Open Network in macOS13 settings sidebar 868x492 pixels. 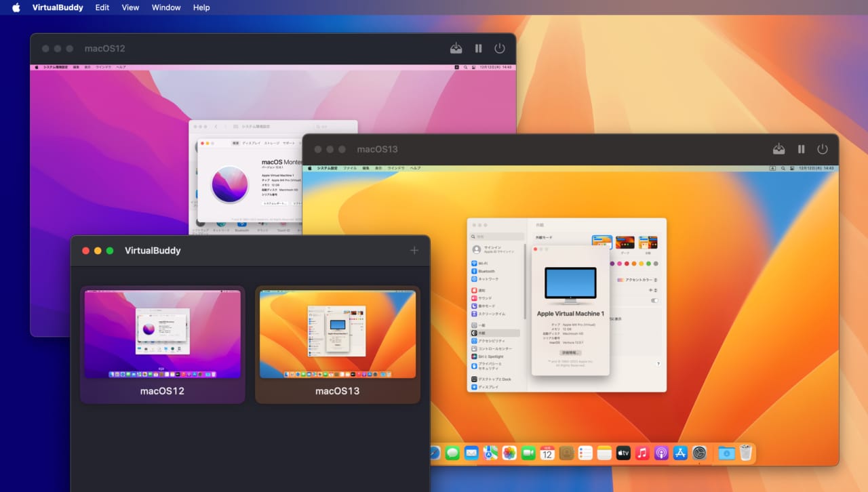click(494, 279)
